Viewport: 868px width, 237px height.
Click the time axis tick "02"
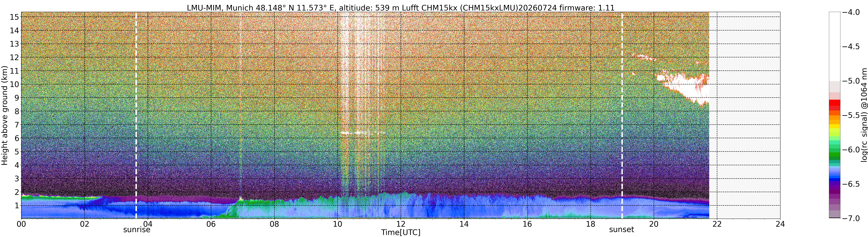pos(85,224)
